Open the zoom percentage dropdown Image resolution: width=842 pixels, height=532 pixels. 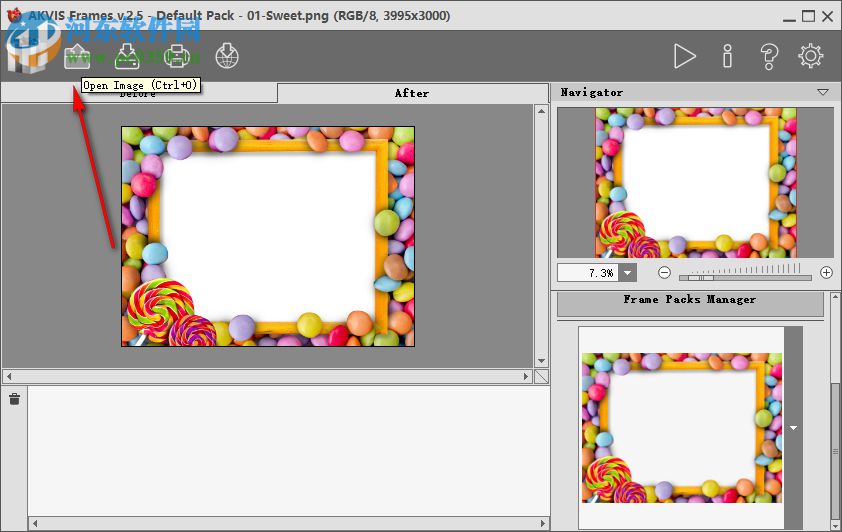[x=627, y=273]
